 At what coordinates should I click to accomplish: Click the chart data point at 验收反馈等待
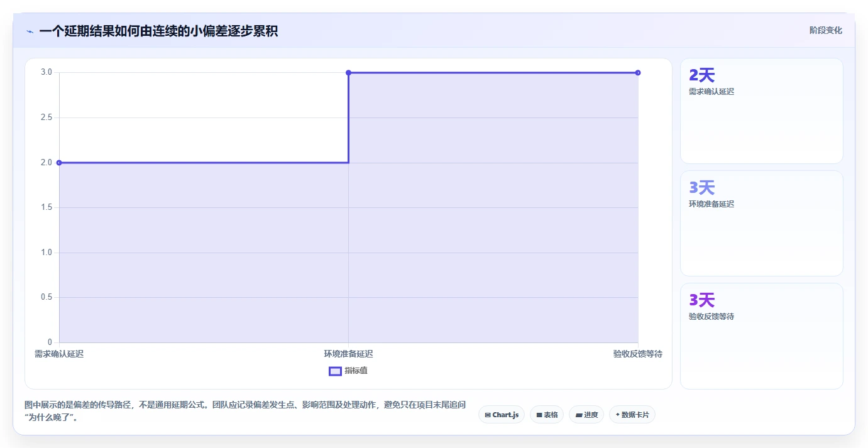[x=638, y=73]
